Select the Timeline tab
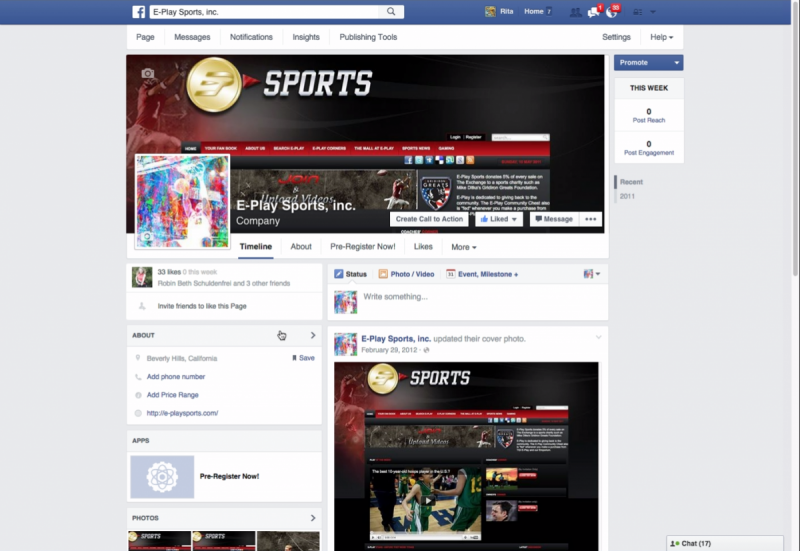 [256, 247]
